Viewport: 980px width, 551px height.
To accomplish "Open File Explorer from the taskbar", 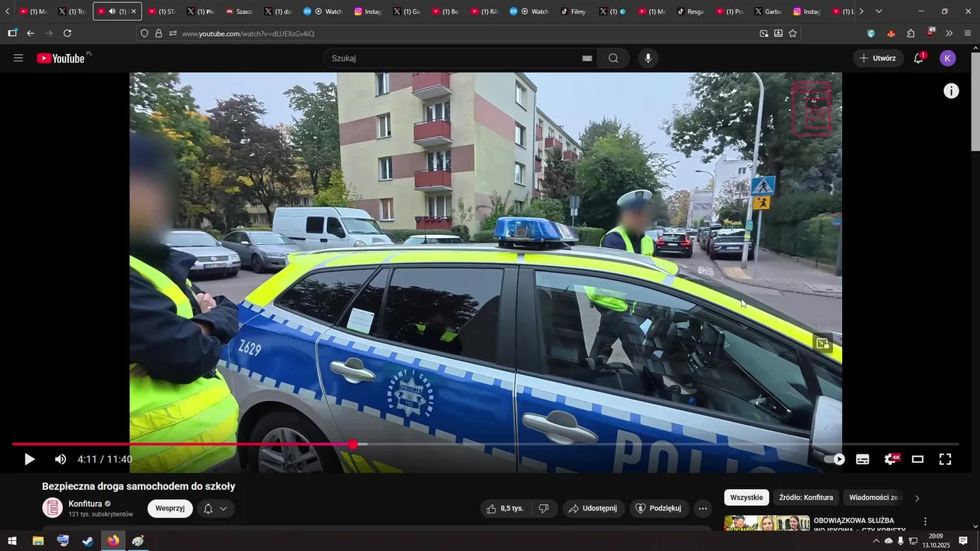I will point(38,541).
